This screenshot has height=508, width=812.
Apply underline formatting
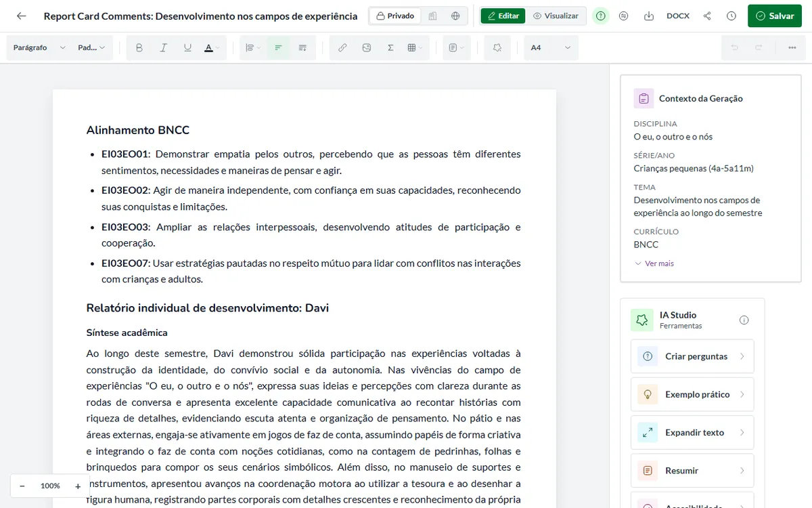pos(187,48)
